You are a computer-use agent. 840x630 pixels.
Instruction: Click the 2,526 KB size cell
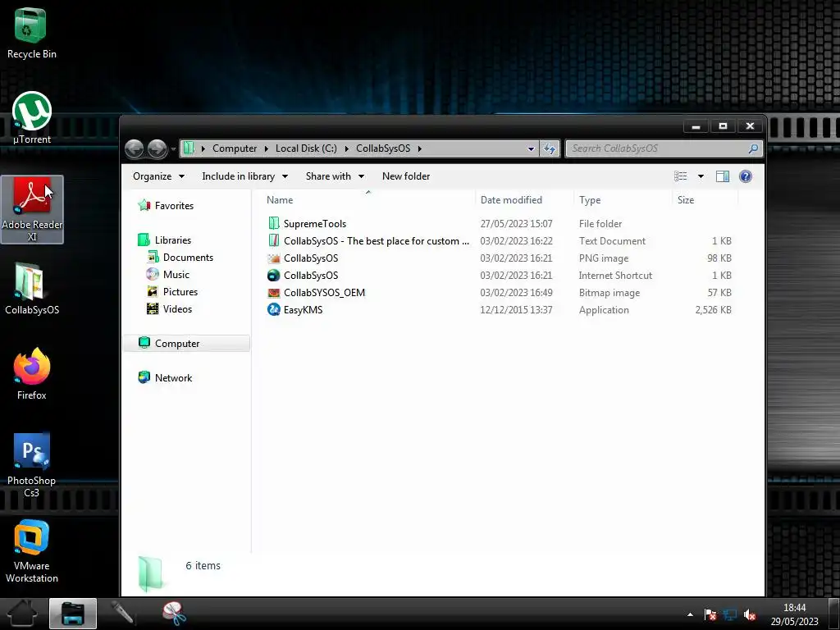pos(713,309)
